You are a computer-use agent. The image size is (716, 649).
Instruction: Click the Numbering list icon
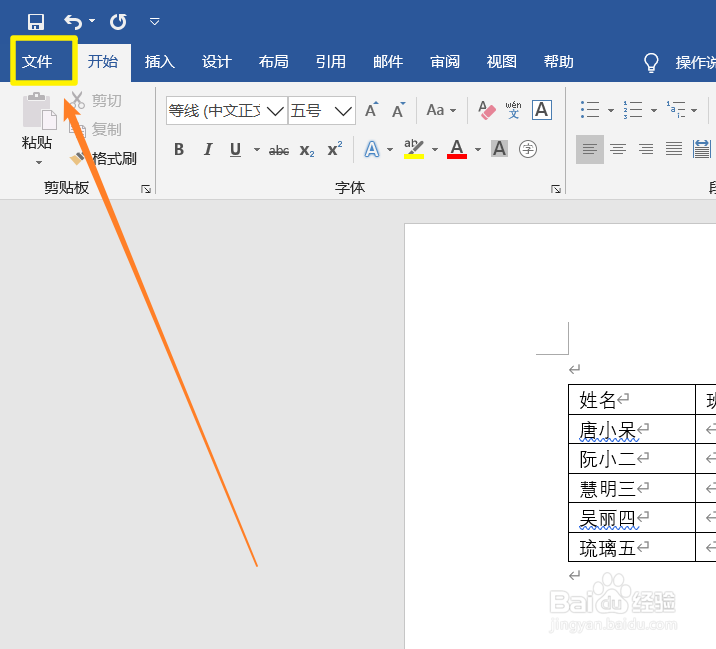(x=633, y=110)
